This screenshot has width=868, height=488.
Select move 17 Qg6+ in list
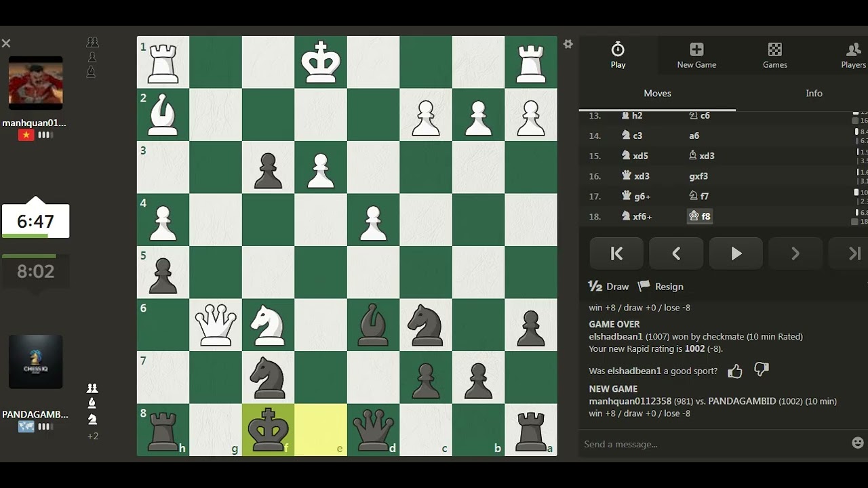point(636,196)
